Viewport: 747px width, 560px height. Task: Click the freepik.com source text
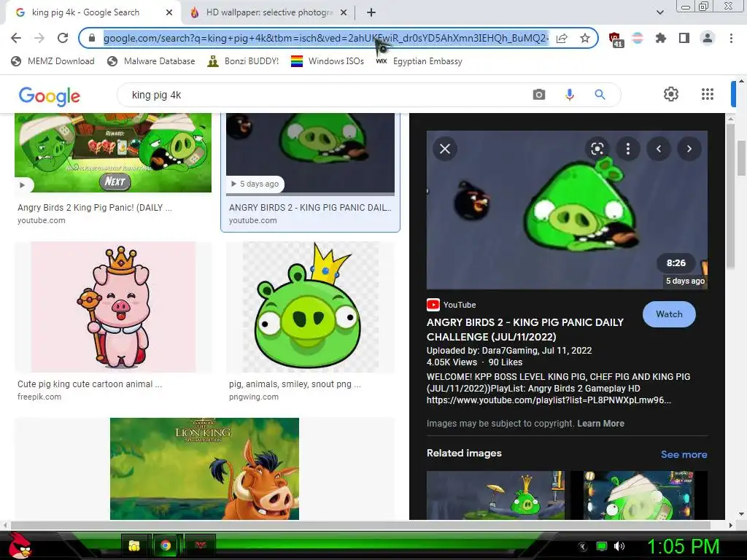(39, 397)
